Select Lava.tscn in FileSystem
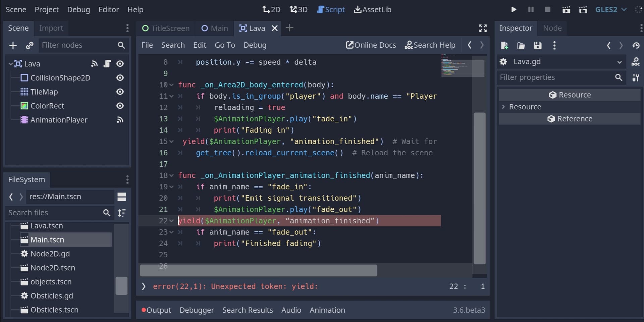This screenshot has width=644, height=322. coord(47,226)
